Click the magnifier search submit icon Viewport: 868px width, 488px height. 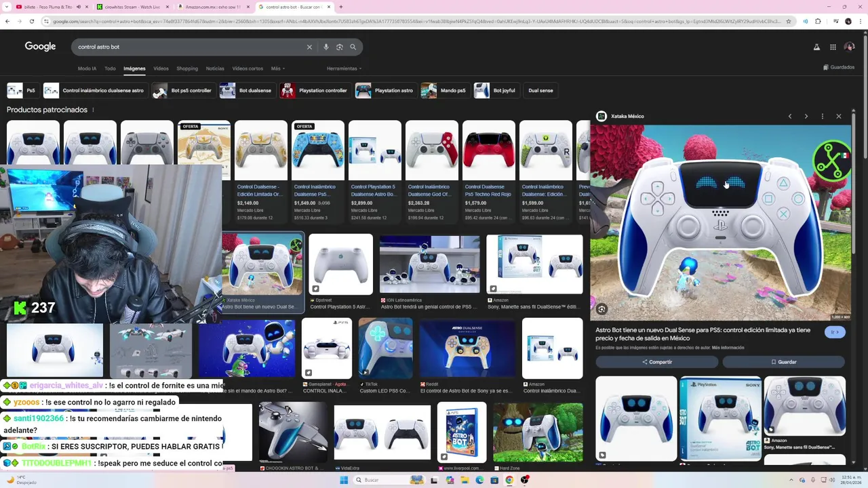click(353, 47)
